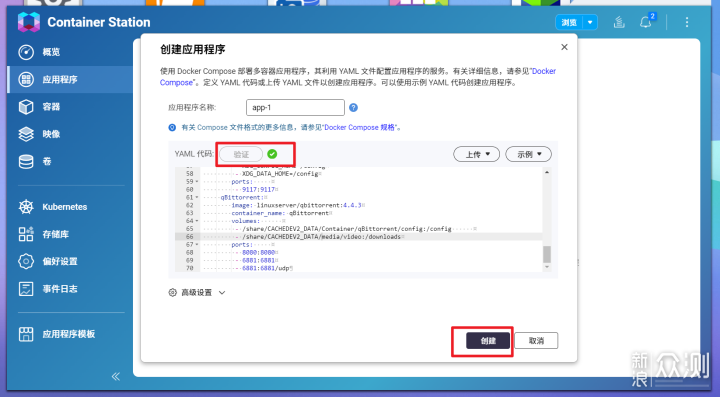Image resolution: width=720 pixels, height=397 pixels.
Task: Click the YAML editor scroll-down arrow
Action: (x=547, y=267)
